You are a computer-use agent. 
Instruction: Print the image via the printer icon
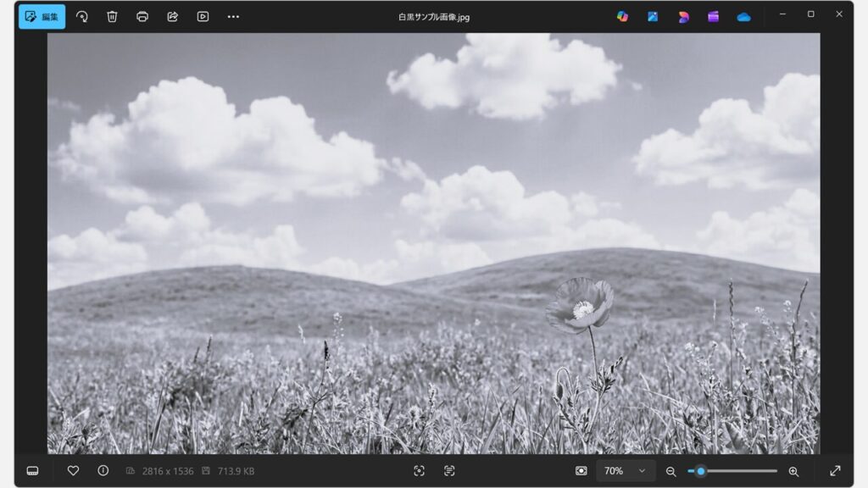click(x=142, y=16)
